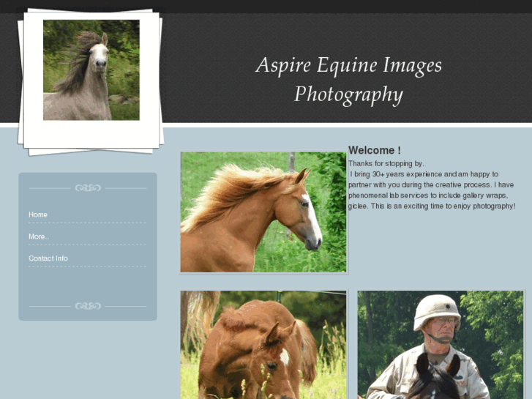Click the 'gallery wraps' line of text
The height and width of the screenshot is (399, 532).
pos(428,195)
